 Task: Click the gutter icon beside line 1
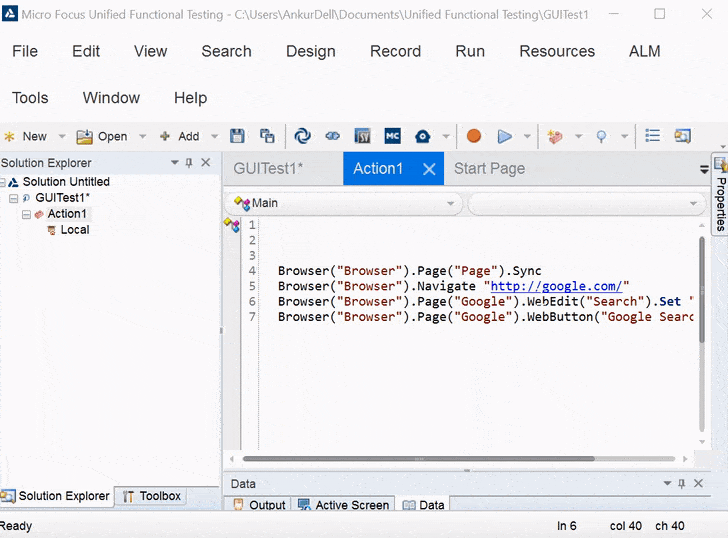232,225
